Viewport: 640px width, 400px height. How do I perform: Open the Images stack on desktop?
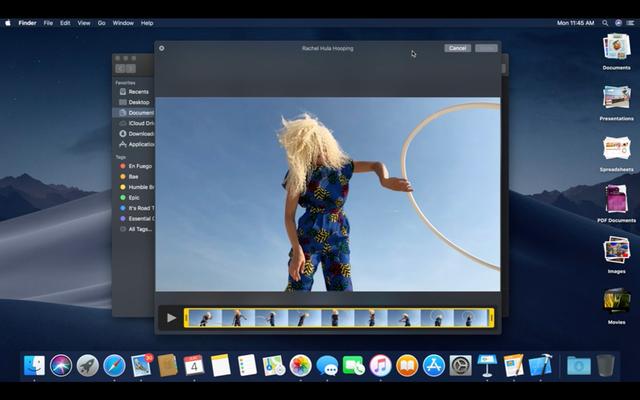[616, 250]
